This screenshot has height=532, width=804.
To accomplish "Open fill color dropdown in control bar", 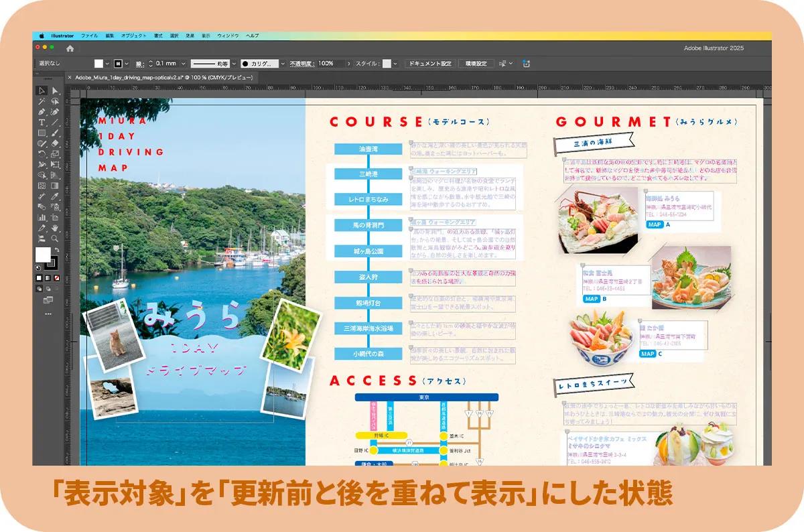I will (x=107, y=64).
